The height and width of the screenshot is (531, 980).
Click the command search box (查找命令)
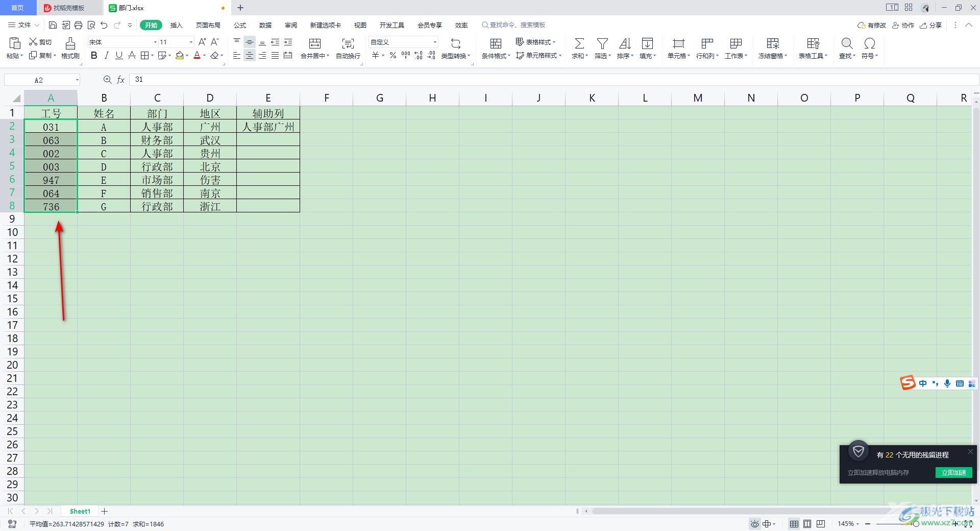[514, 25]
